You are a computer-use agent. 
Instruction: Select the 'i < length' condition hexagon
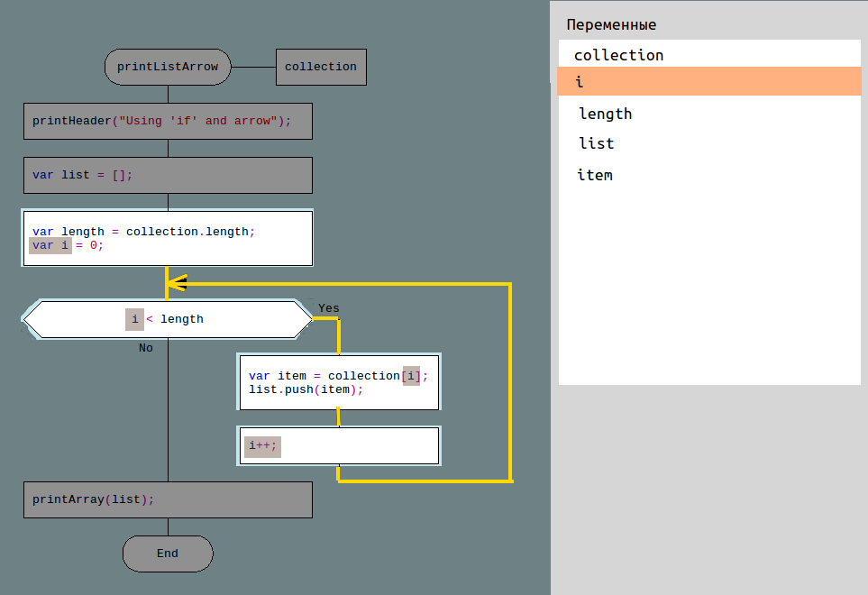point(168,319)
